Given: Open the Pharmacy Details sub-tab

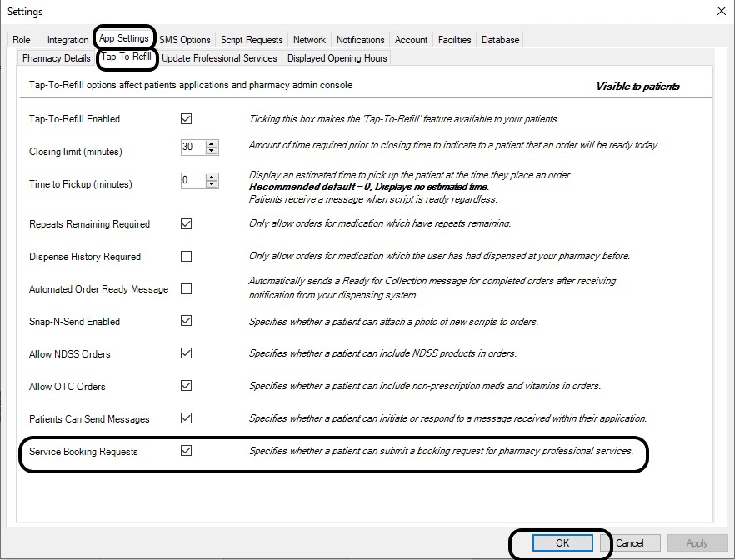Looking at the screenshot, I should [x=57, y=58].
